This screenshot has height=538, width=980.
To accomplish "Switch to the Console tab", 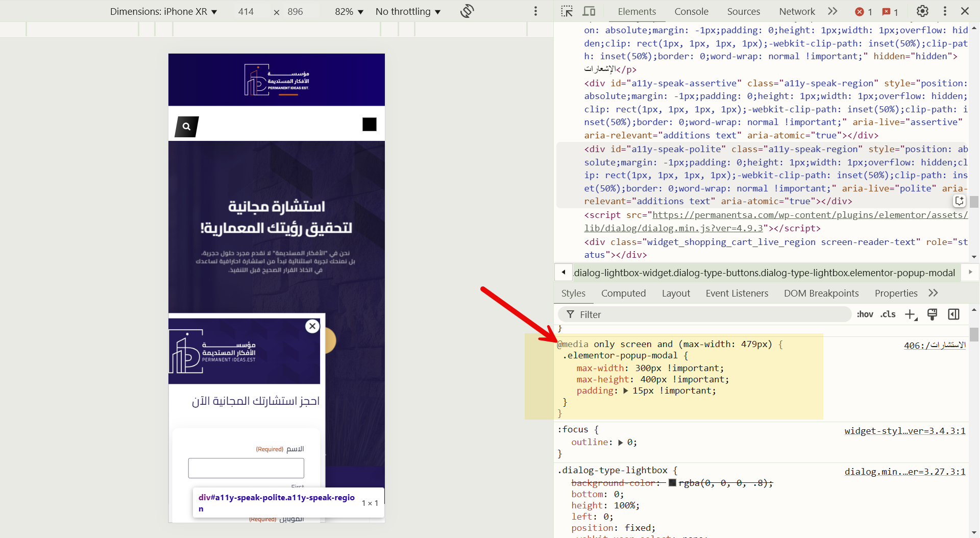I will coord(691,11).
